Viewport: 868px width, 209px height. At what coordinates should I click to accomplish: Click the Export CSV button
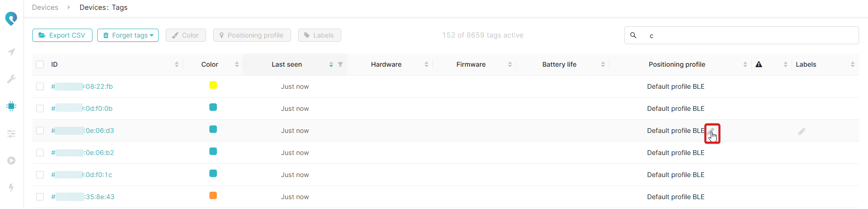[62, 35]
